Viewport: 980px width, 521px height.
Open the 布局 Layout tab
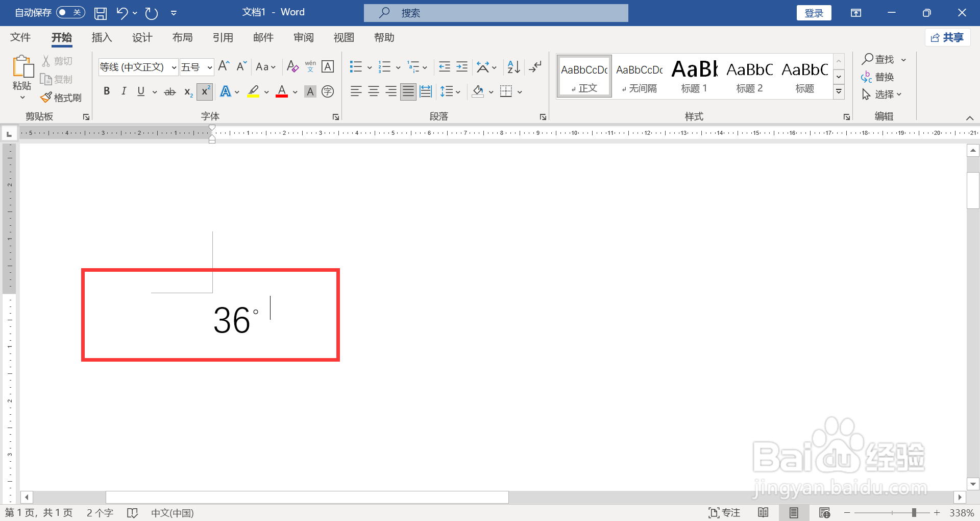click(x=182, y=37)
